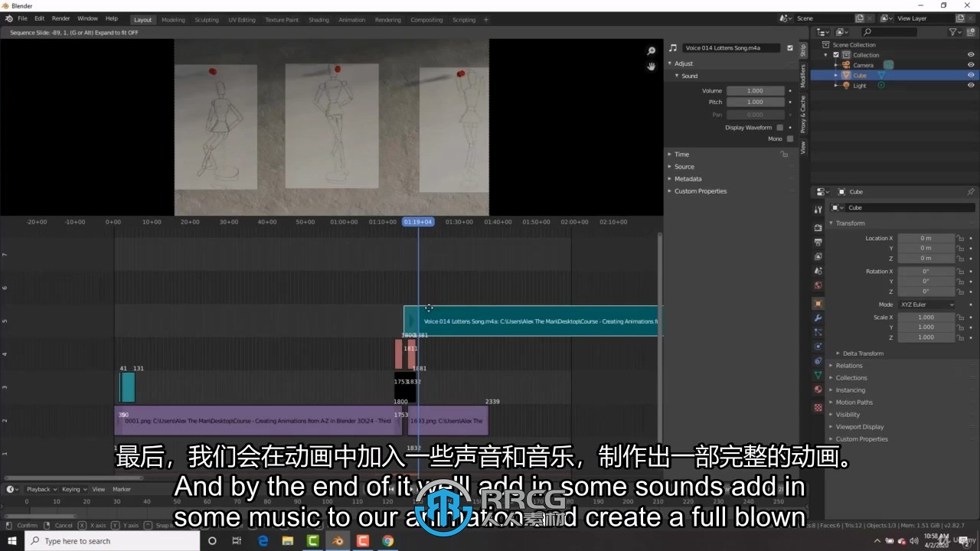Click the pan hand icon in the preview
Screen dimensions: 980x551
pos(652,67)
